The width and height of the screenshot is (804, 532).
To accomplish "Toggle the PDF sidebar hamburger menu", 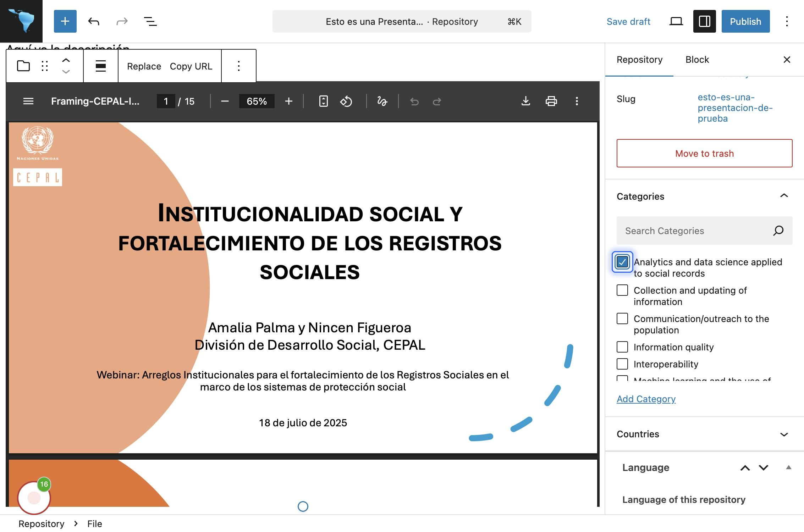I will (x=28, y=101).
